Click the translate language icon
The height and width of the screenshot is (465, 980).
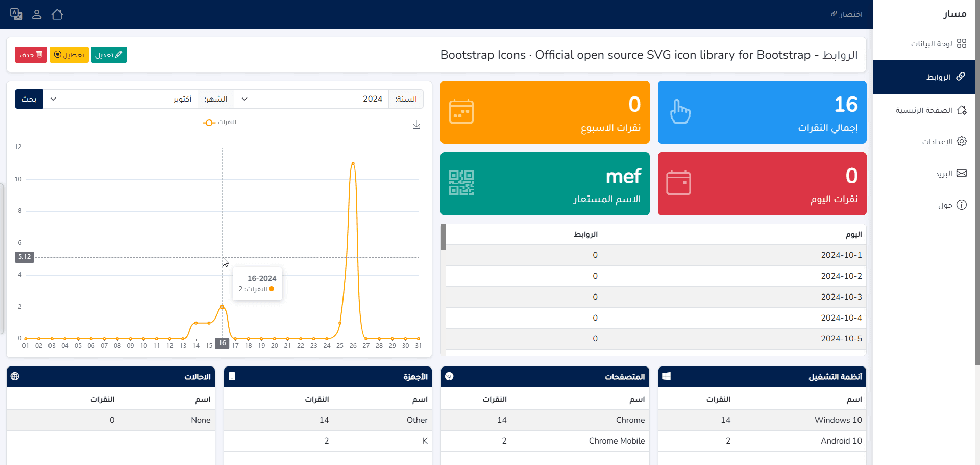click(x=16, y=14)
